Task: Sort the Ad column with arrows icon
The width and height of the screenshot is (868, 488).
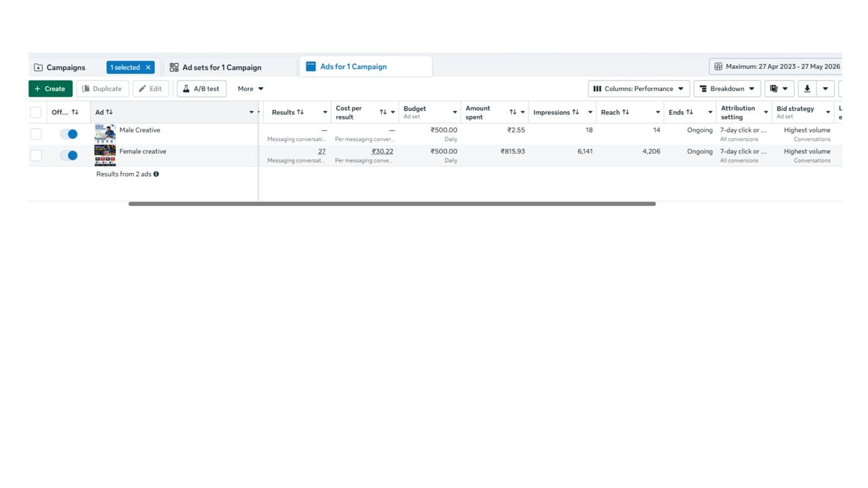Action: [109, 112]
